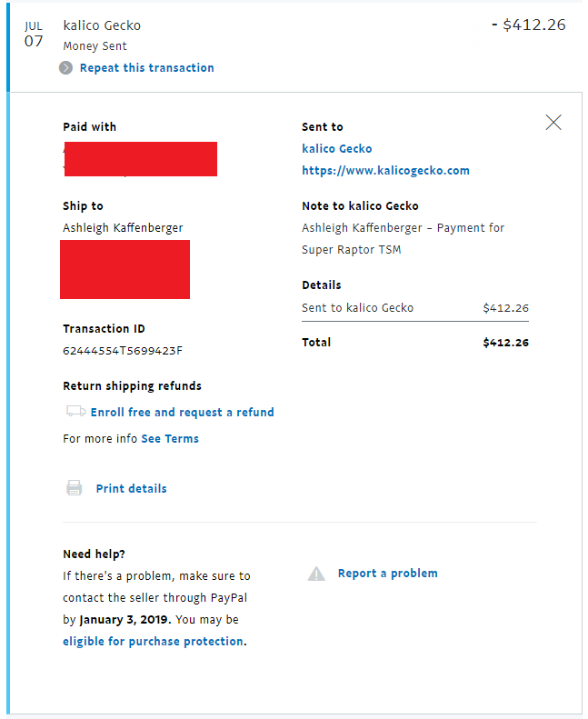Open See Terms link
The height and width of the screenshot is (719, 588).
[x=170, y=439]
